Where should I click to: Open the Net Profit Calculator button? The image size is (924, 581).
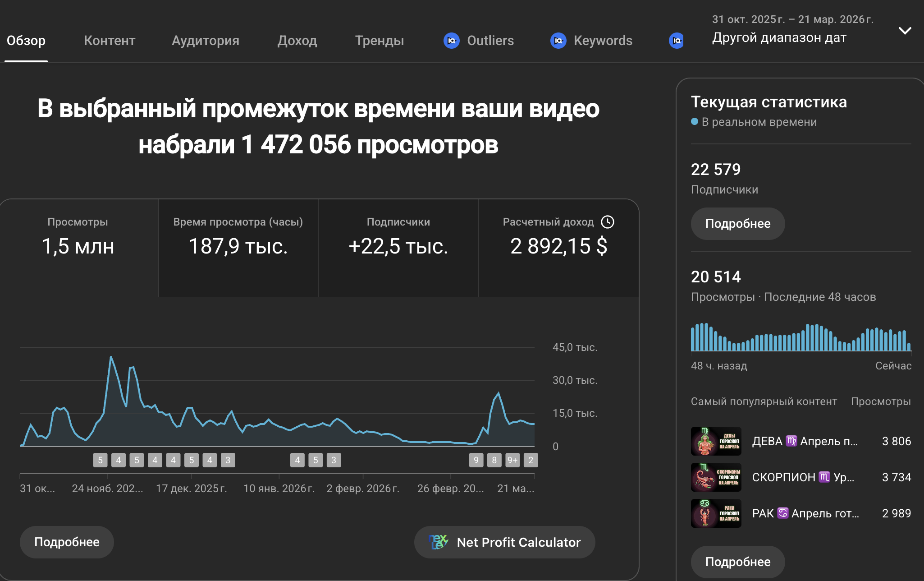(x=504, y=542)
